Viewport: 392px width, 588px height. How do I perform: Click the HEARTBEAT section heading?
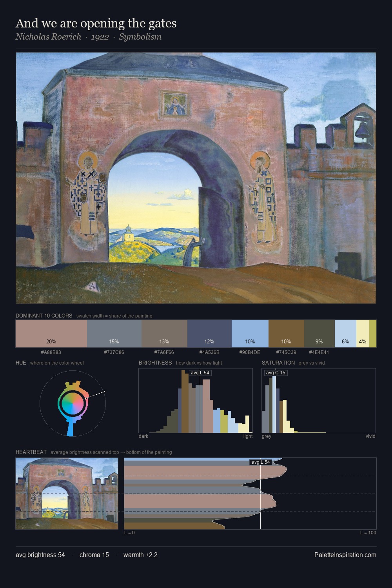[31, 452]
